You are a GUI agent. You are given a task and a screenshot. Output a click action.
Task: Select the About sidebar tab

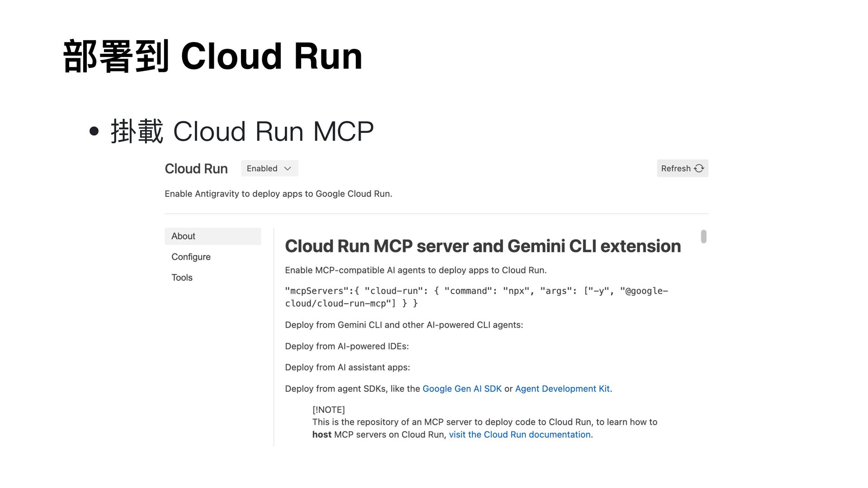click(x=212, y=236)
